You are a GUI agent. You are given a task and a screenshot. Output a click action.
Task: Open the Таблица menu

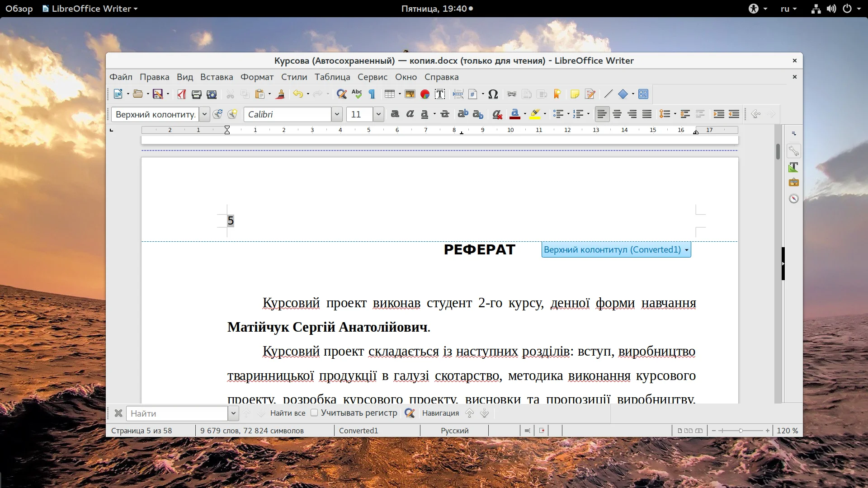[x=332, y=77]
